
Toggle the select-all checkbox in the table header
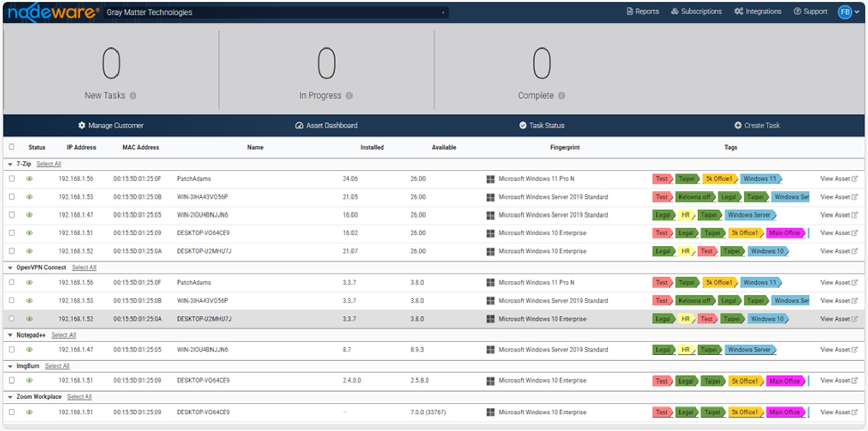pos(12,147)
